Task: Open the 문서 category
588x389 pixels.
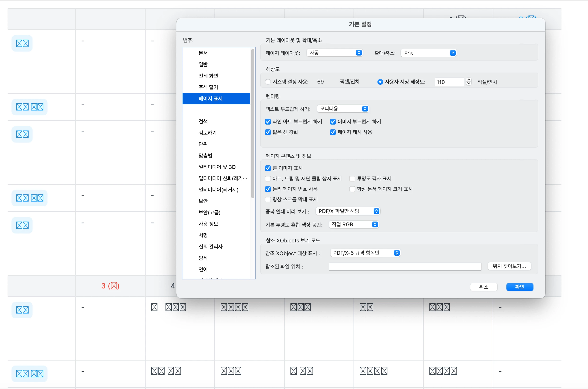Action: click(x=203, y=53)
